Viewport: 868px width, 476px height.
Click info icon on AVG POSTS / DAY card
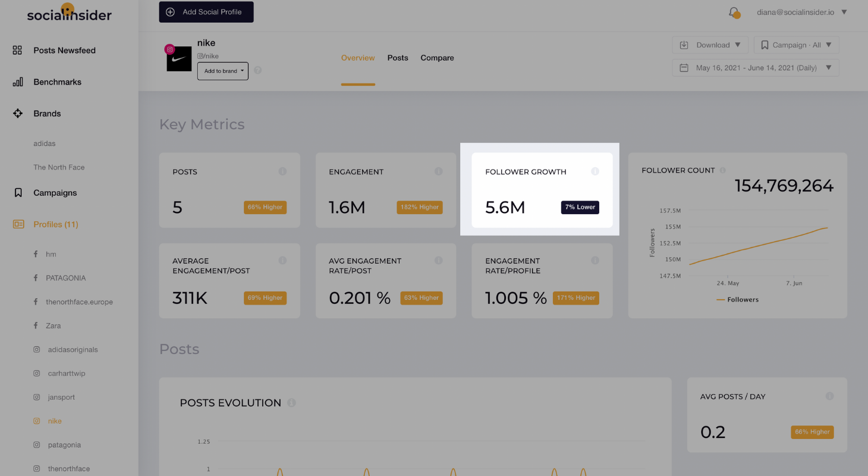(x=829, y=396)
